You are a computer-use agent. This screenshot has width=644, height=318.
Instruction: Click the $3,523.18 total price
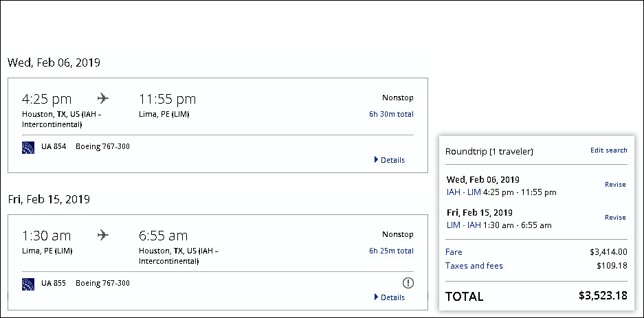603,297
